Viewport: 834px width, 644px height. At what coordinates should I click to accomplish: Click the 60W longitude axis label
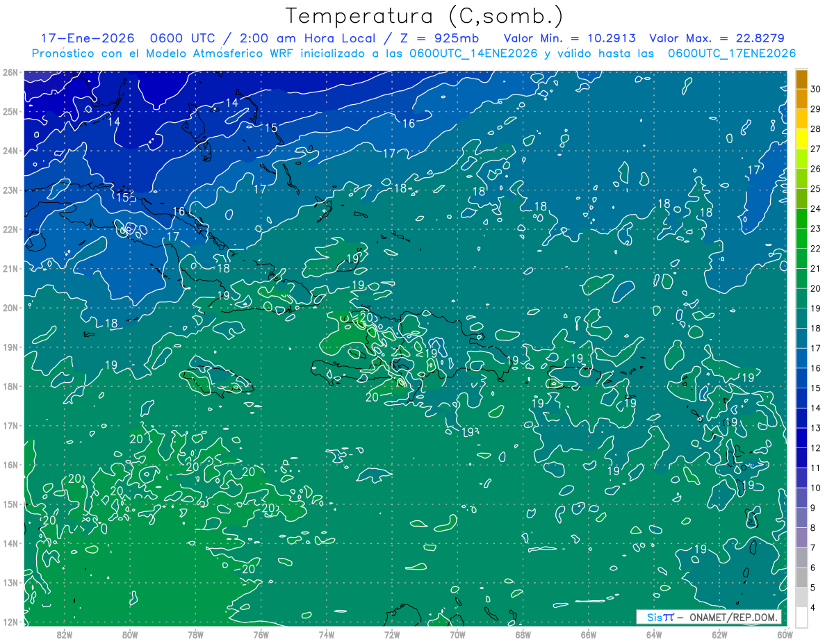coord(785,634)
